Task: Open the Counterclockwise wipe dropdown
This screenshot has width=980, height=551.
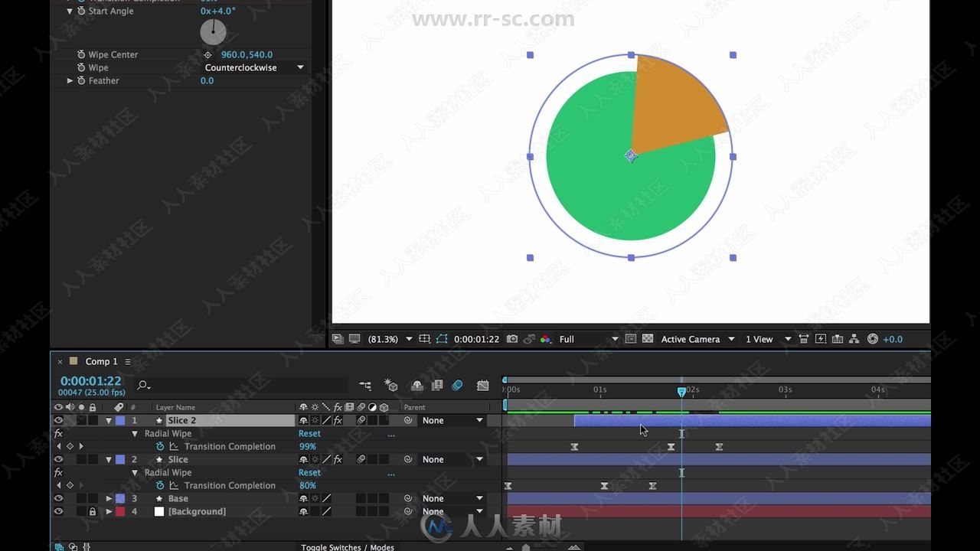Action: pyautogui.click(x=254, y=67)
